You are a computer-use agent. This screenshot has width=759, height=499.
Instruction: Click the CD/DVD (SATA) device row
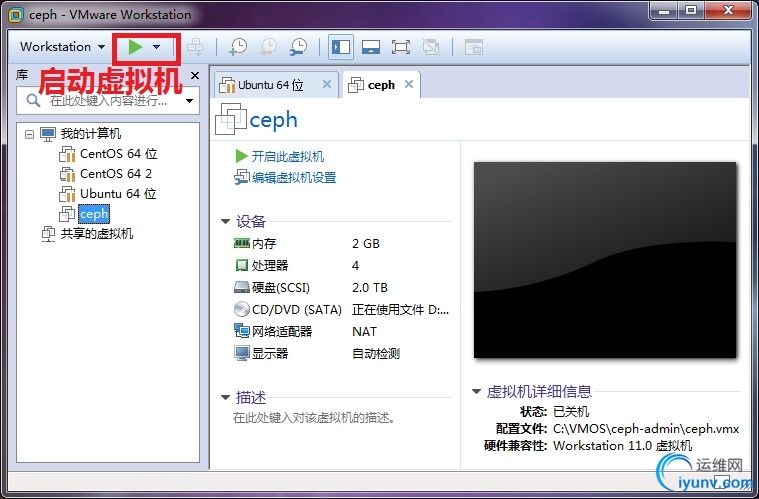point(342,309)
